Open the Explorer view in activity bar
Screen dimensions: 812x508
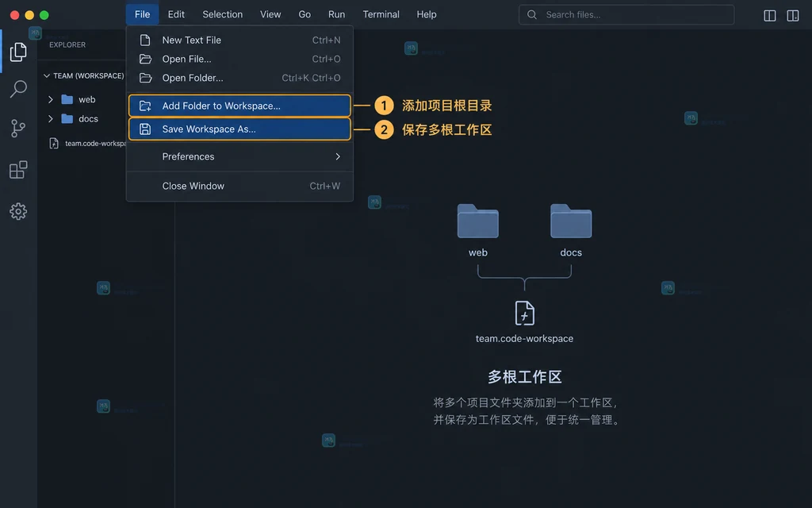coord(18,52)
